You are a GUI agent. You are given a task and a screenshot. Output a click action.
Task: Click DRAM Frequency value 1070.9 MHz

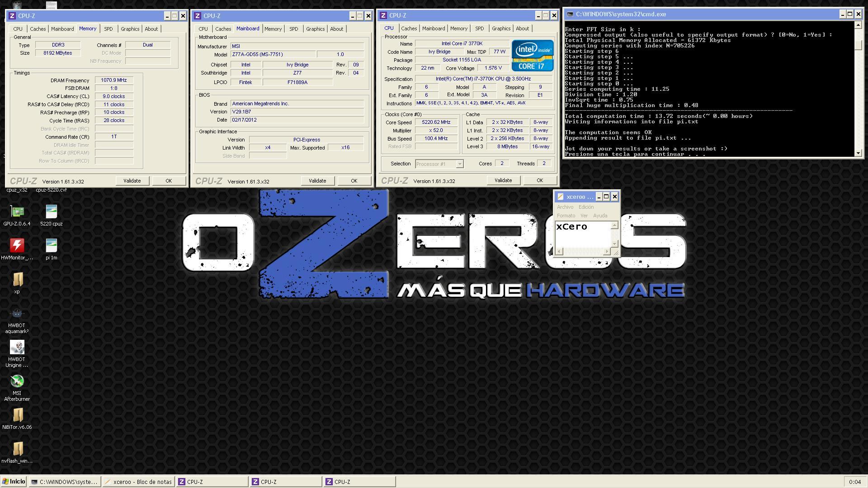click(114, 80)
